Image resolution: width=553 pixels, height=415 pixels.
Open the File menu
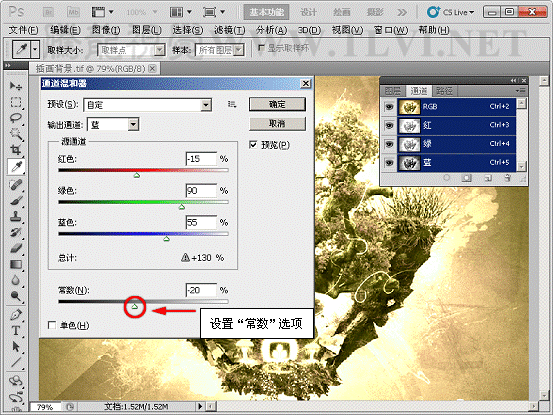pyautogui.click(x=23, y=30)
